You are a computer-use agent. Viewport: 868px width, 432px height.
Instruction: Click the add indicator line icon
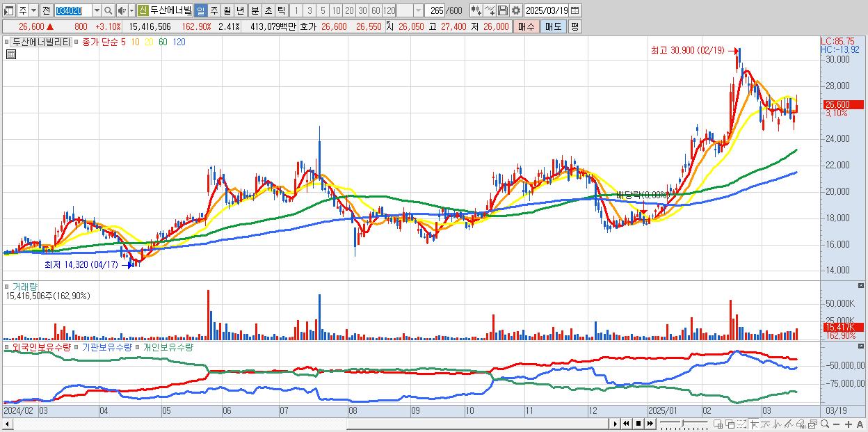click(x=490, y=10)
